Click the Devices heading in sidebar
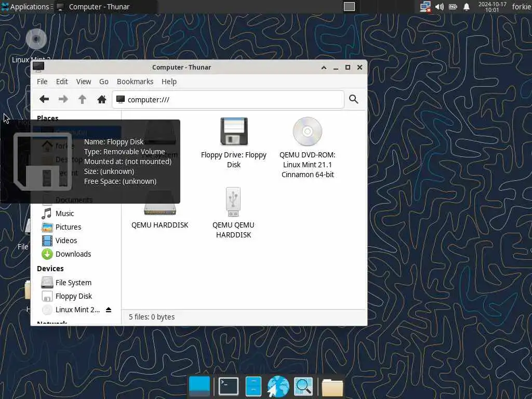Image resolution: width=532 pixels, height=399 pixels. (50, 269)
